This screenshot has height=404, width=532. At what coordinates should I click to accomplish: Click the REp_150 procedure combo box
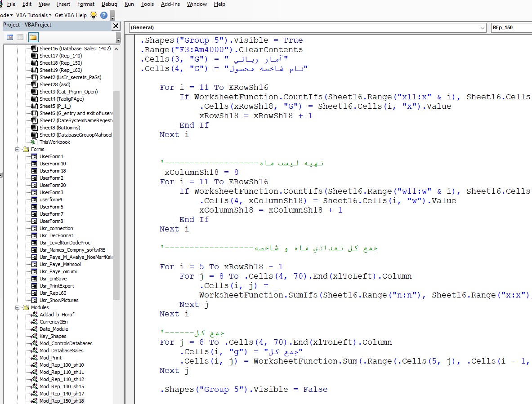point(511,28)
